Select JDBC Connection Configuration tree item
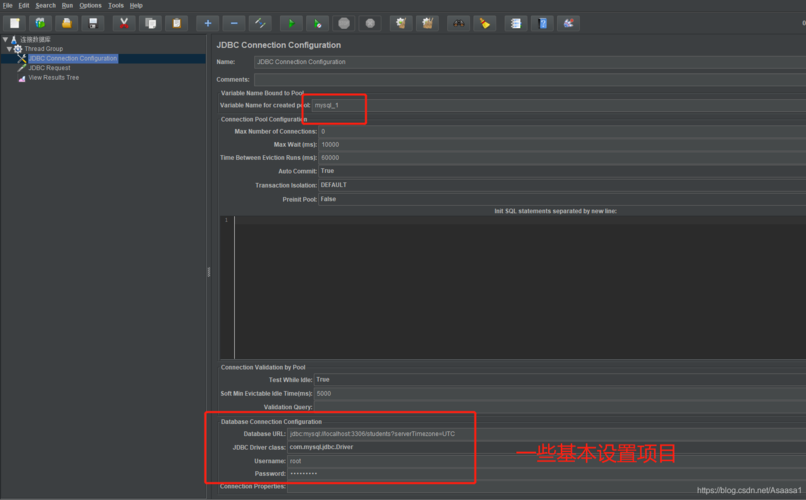This screenshot has width=806, height=500. pos(72,59)
